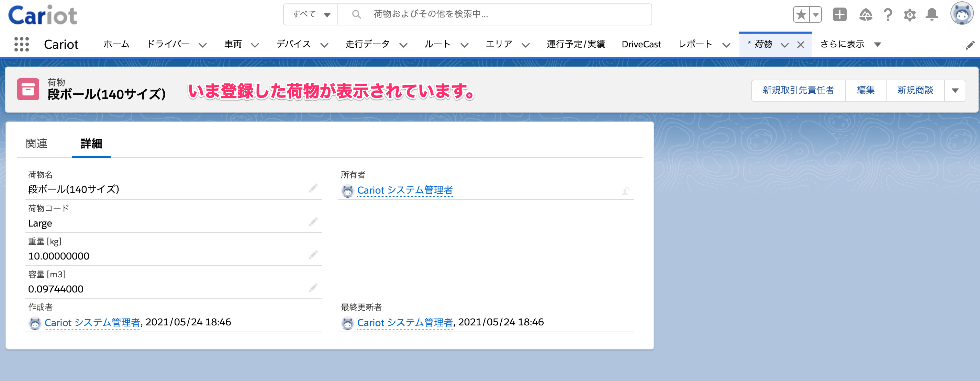Screen dimensions: 980x381
Task: Open the DriveCast tab
Action: [641, 44]
